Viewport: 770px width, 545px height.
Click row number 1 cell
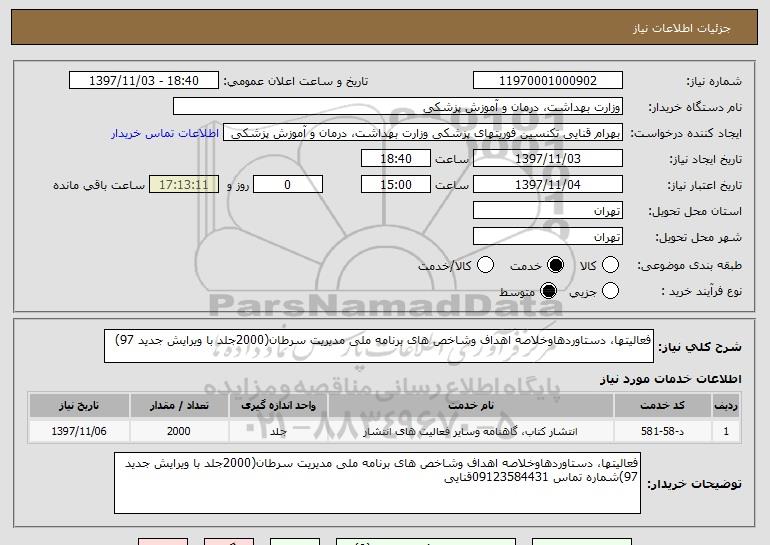726,431
